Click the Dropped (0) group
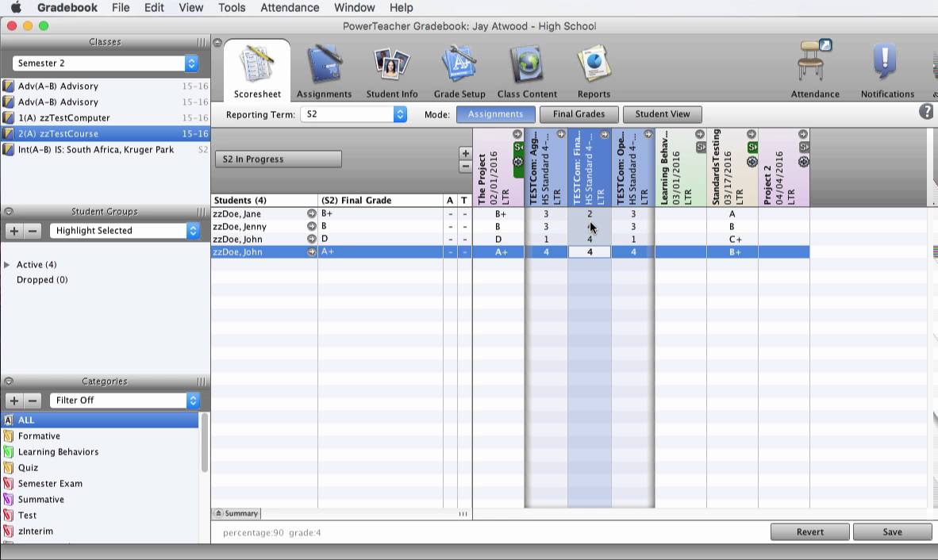 pyautogui.click(x=42, y=280)
